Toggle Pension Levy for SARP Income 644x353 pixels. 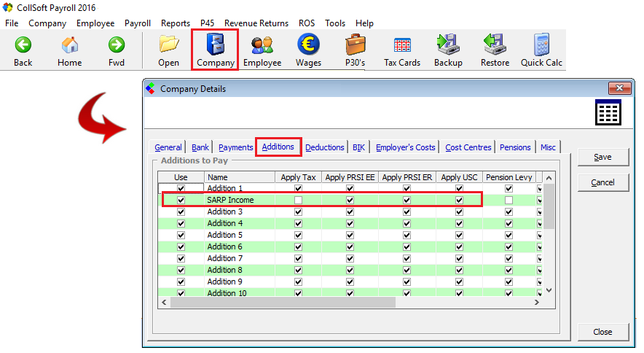pyautogui.click(x=508, y=200)
